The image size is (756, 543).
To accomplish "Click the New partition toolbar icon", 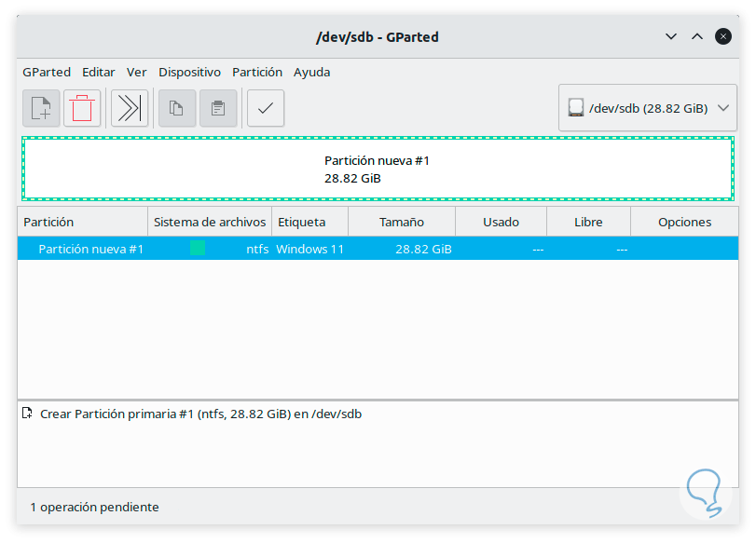I will [x=41, y=108].
